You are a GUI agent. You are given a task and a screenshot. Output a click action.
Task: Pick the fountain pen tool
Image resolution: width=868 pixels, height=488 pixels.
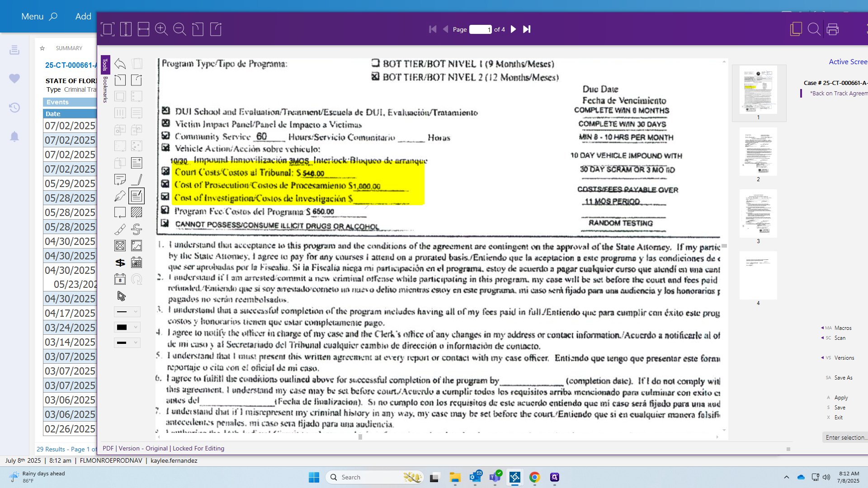[120, 196]
